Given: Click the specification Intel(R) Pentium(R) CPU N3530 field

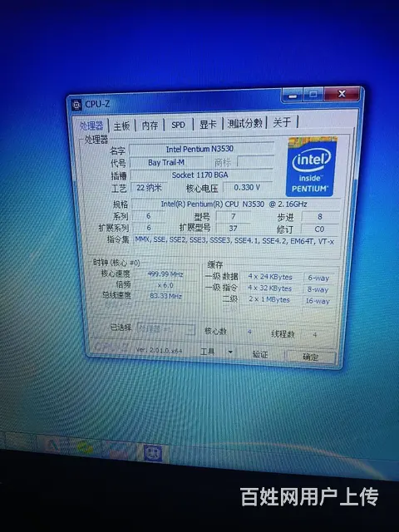Looking at the screenshot, I should (x=236, y=204).
